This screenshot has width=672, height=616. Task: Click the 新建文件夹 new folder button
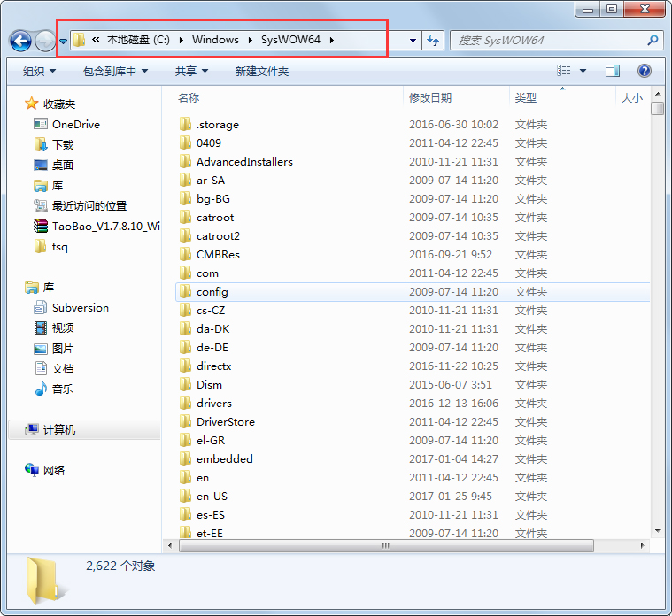262,71
